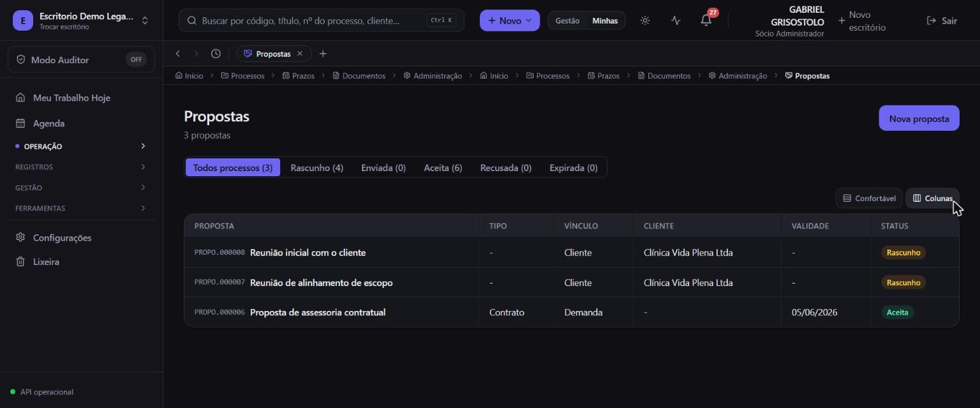The height and width of the screenshot is (408, 980).
Task: Open Lixeira in sidebar
Action: 81,262
